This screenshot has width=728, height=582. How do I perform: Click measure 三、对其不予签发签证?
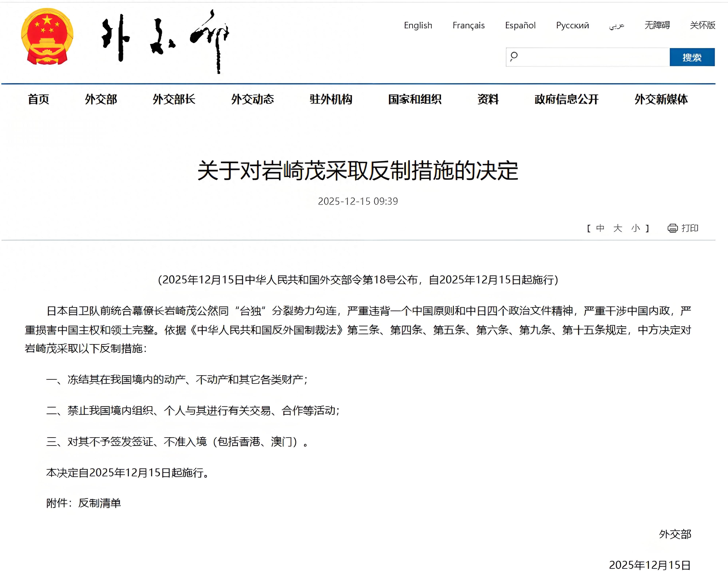178,442
